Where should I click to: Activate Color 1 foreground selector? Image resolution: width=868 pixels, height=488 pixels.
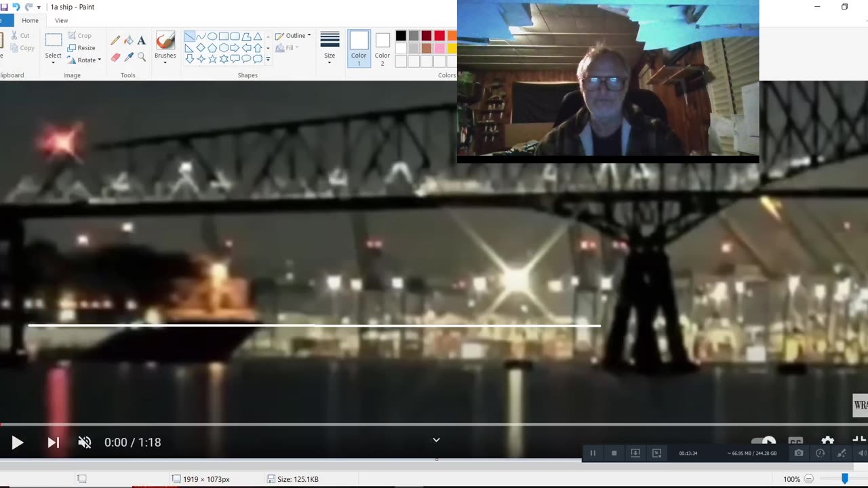pyautogui.click(x=359, y=49)
